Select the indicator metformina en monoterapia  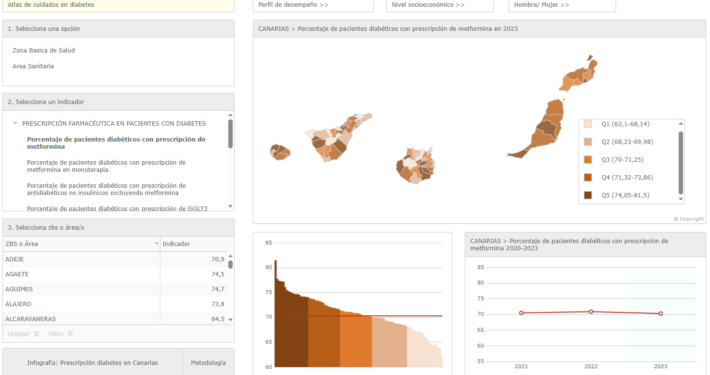[x=106, y=166]
